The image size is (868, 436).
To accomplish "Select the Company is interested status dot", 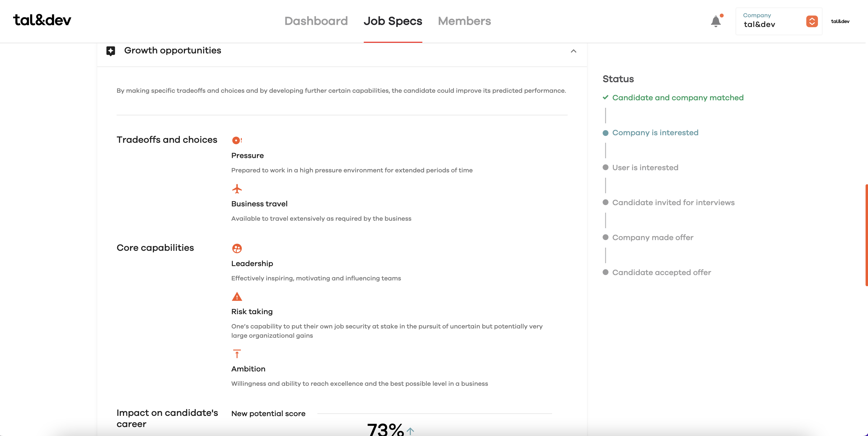I will tap(606, 133).
